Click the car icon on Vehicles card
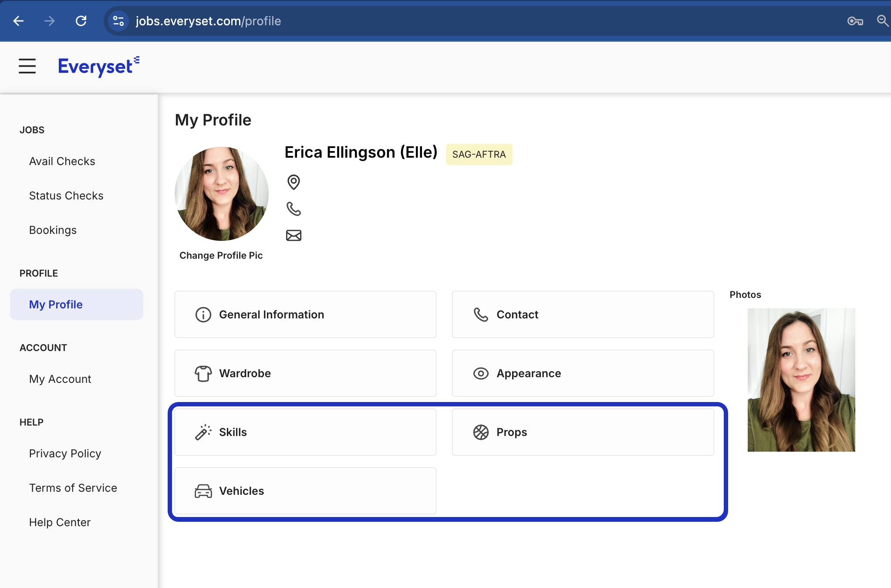891x588 pixels. 203,491
